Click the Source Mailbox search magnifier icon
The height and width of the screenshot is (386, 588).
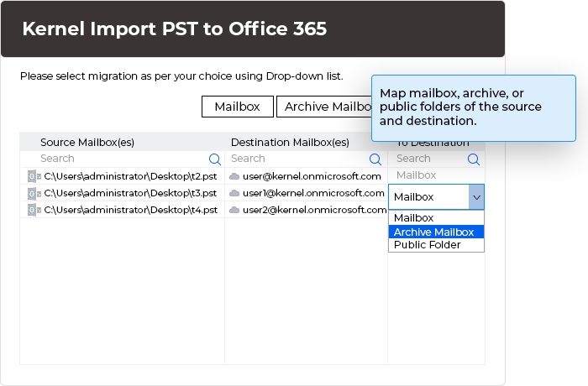click(215, 159)
